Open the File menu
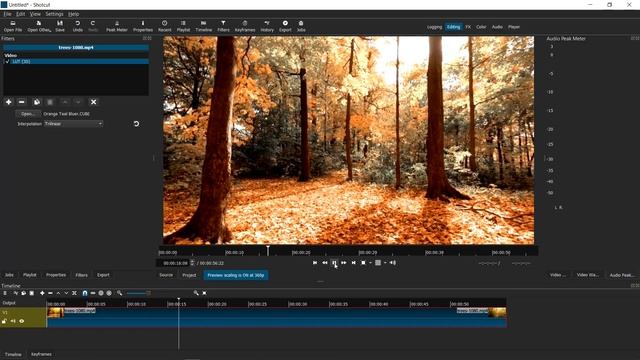Viewport: 640px width, 360px height. coord(7,14)
